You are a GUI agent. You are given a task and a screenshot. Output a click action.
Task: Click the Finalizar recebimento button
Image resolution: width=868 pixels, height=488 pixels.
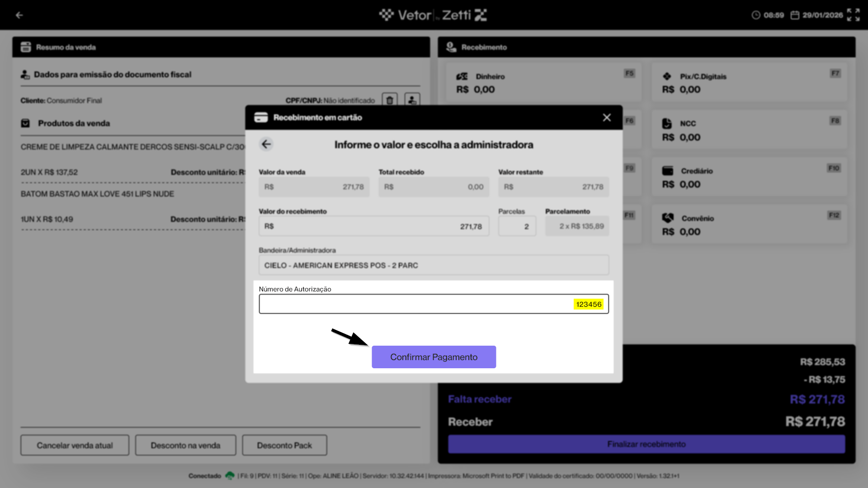pyautogui.click(x=646, y=444)
